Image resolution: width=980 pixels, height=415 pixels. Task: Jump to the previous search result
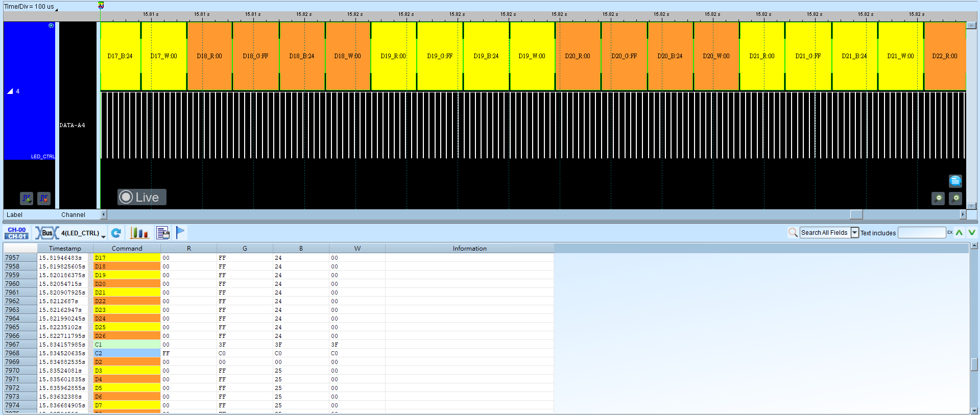[960, 233]
